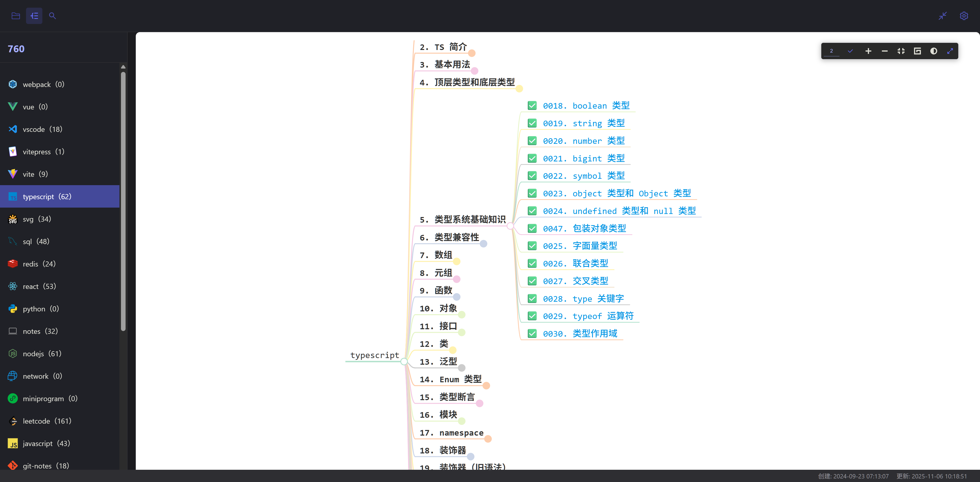Click the zoom in plus icon
Screen dimensions: 980x482
(x=868, y=51)
